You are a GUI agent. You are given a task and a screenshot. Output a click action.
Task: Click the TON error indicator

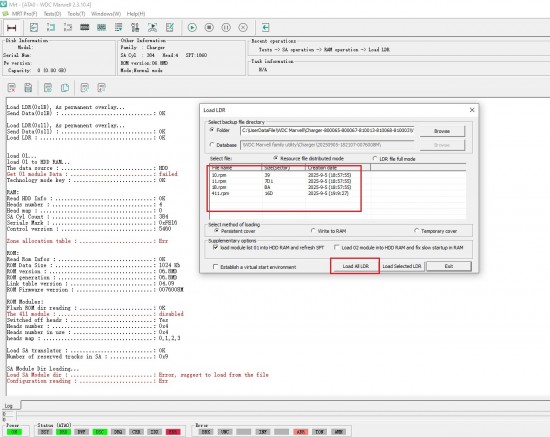point(320,432)
